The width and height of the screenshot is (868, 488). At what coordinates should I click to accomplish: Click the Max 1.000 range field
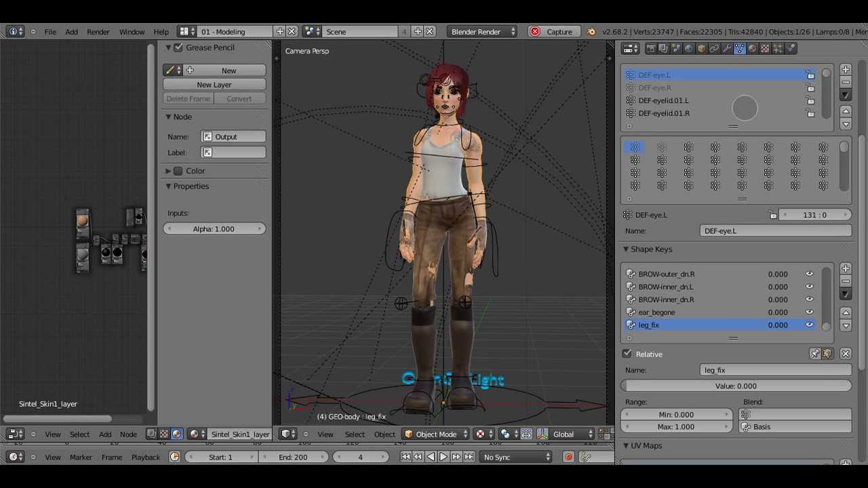(676, 427)
